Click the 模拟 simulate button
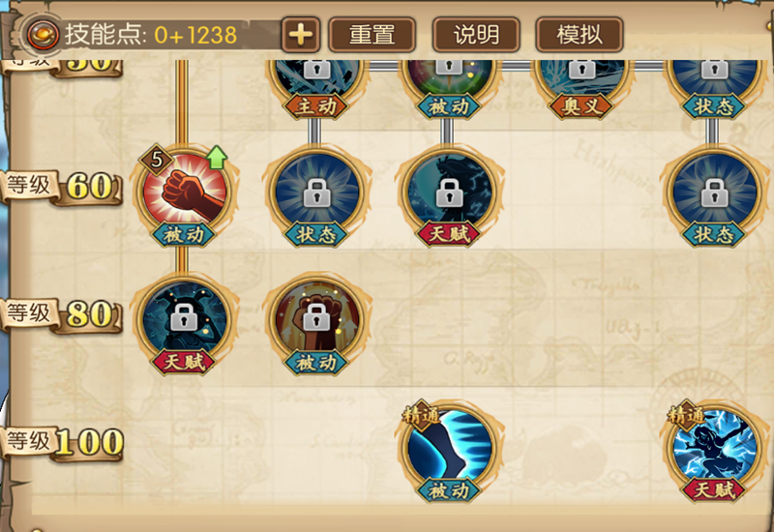Screen dimensions: 774x532 (x=580, y=35)
